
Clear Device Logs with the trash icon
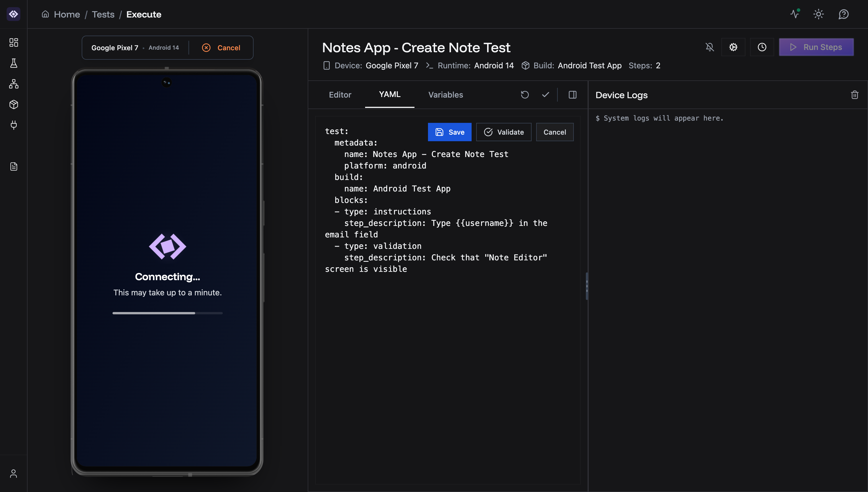click(x=855, y=95)
